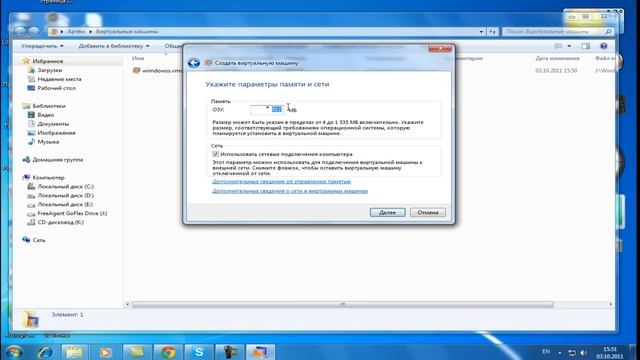Image resolution: width=640 pixels, height=360 pixels.
Task: Click the Далее button
Action: point(387,212)
